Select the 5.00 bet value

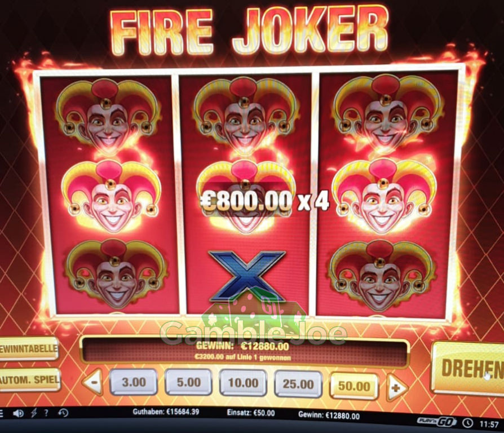(x=188, y=382)
